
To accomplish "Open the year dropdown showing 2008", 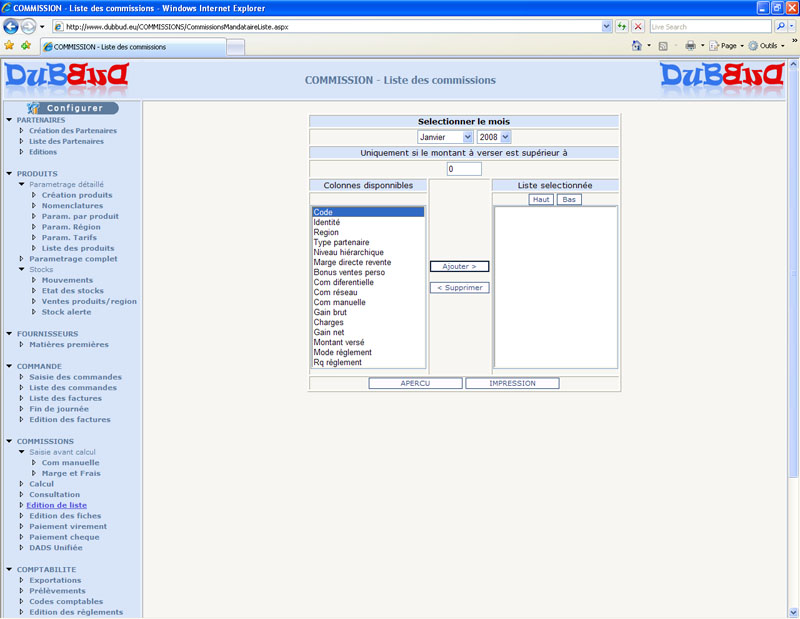I will pyautogui.click(x=494, y=137).
